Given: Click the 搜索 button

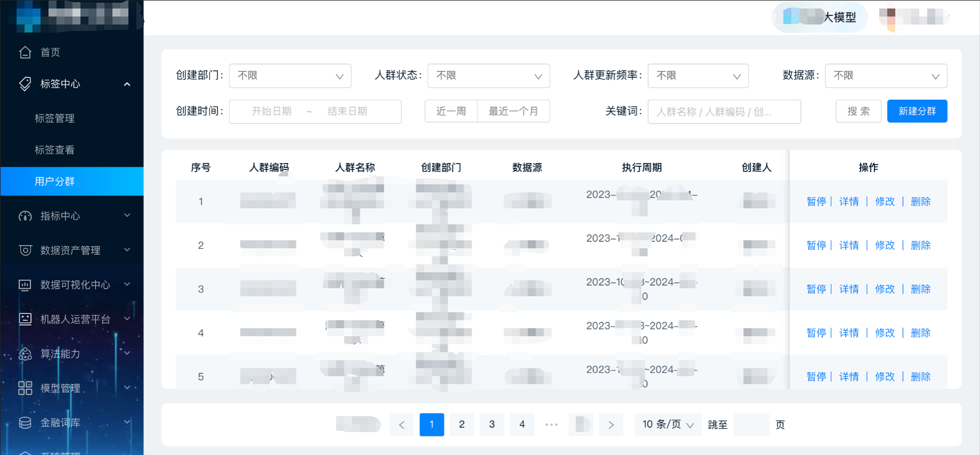Looking at the screenshot, I should (858, 111).
